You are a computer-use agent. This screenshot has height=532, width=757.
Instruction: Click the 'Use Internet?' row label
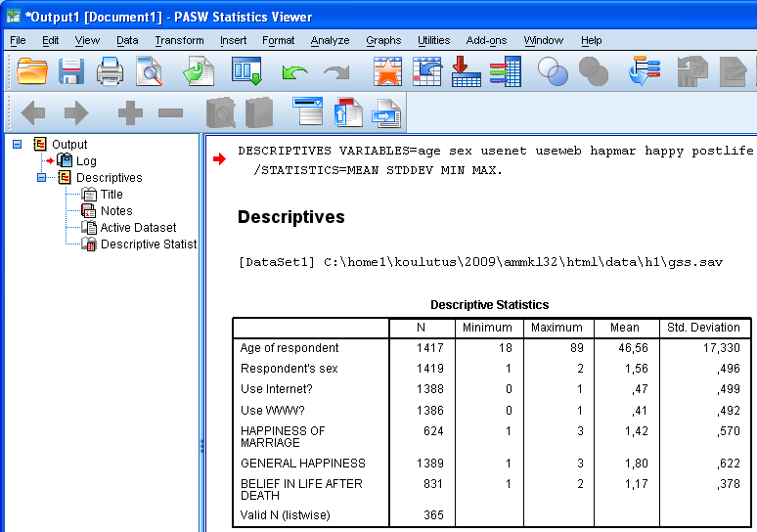tap(277, 389)
